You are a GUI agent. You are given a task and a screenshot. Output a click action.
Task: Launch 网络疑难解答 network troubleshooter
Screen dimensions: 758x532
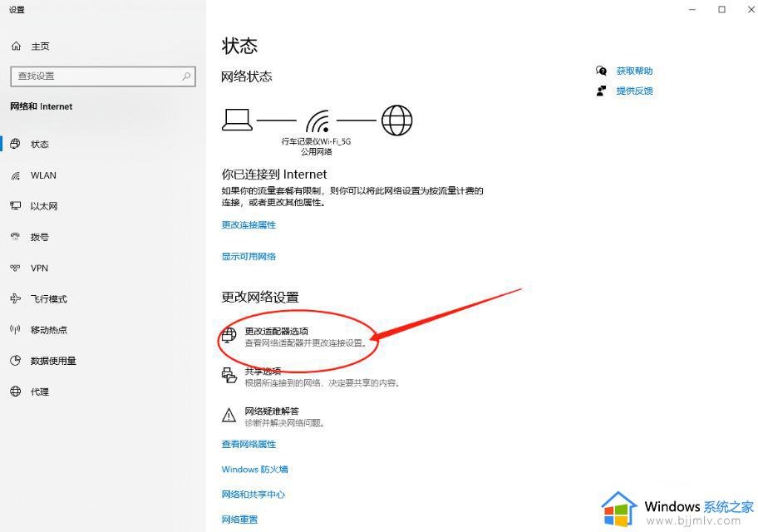[x=271, y=411]
